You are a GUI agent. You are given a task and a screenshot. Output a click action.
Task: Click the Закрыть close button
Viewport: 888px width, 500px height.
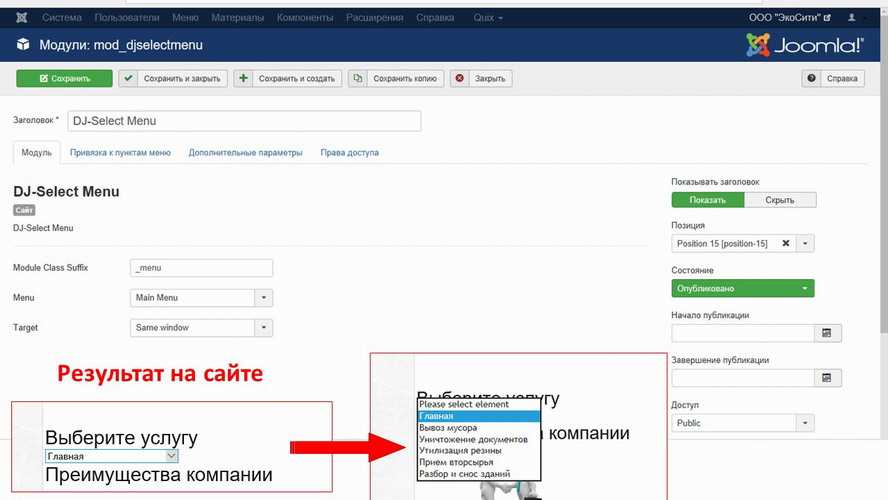pyautogui.click(x=480, y=78)
